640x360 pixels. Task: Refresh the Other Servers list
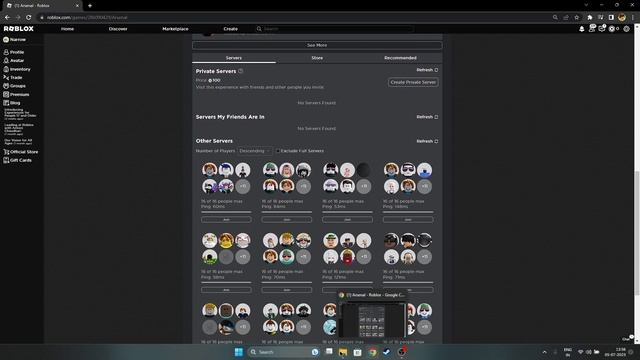click(427, 141)
